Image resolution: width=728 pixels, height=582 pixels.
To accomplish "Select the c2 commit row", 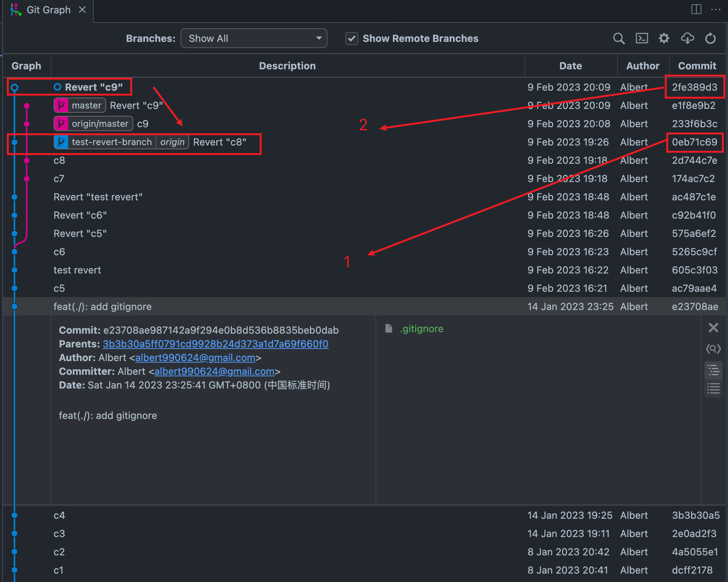I will (x=364, y=552).
